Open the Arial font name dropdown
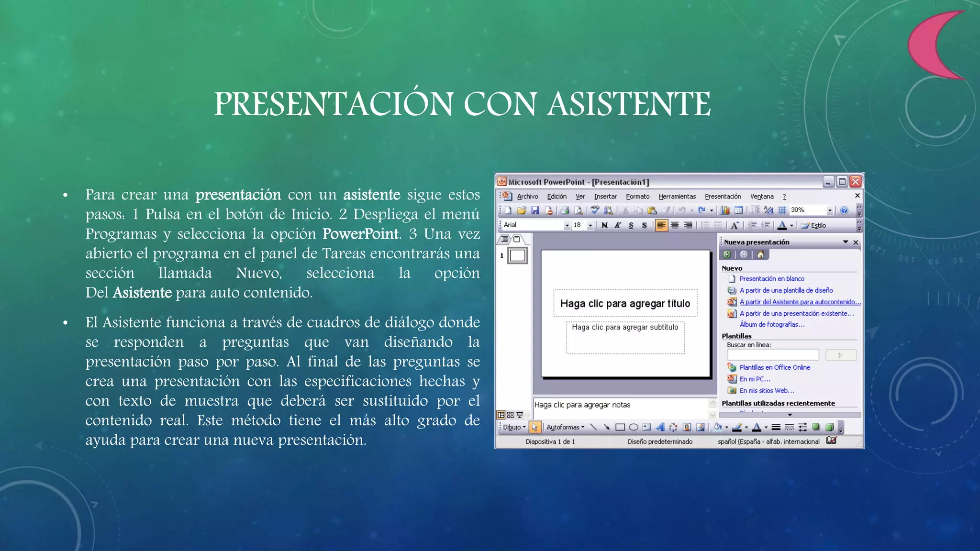980x551 pixels. [567, 225]
